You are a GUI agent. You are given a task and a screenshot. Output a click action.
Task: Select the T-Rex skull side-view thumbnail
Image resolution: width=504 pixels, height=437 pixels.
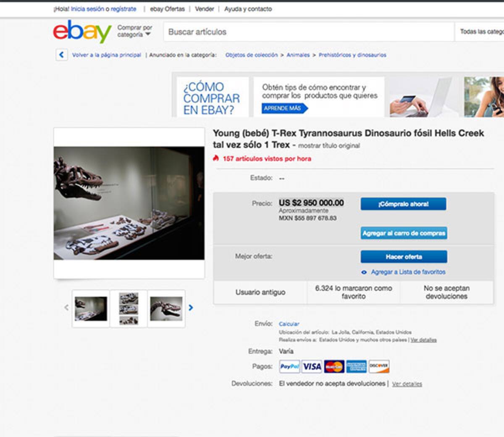[166, 308]
